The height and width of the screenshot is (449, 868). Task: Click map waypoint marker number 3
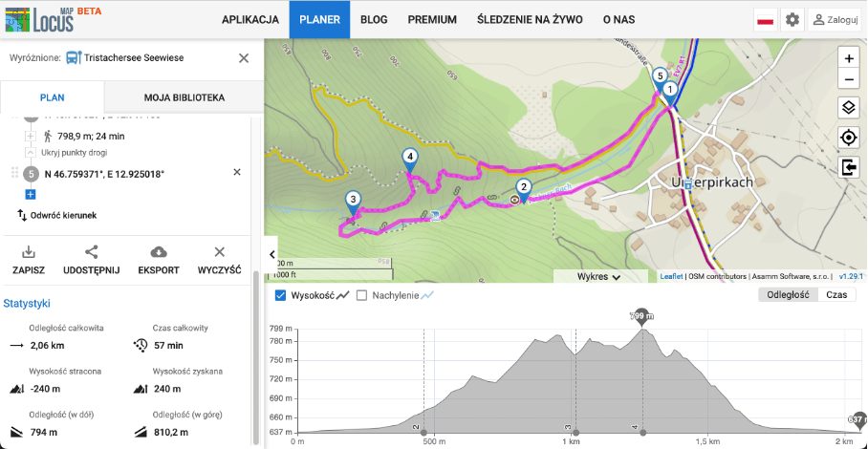pyautogui.click(x=353, y=203)
